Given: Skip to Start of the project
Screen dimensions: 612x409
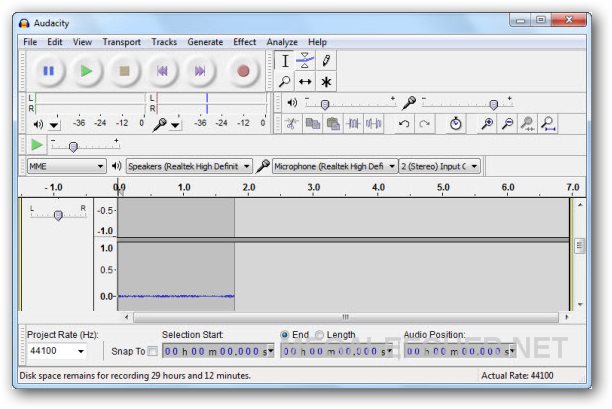Looking at the screenshot, I should [x=162, y=71].
